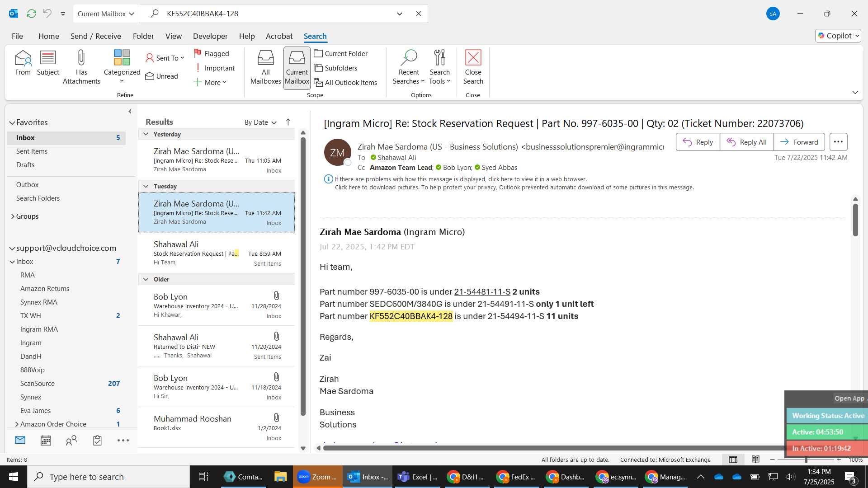
Task: Set search scope to Subfolders
Action: coord(336,68)
